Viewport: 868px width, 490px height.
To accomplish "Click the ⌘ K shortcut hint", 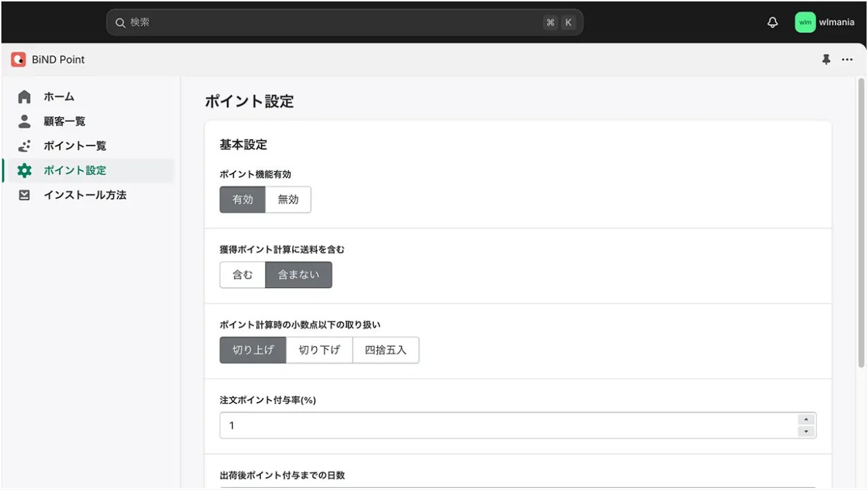I will pos(559,22).
